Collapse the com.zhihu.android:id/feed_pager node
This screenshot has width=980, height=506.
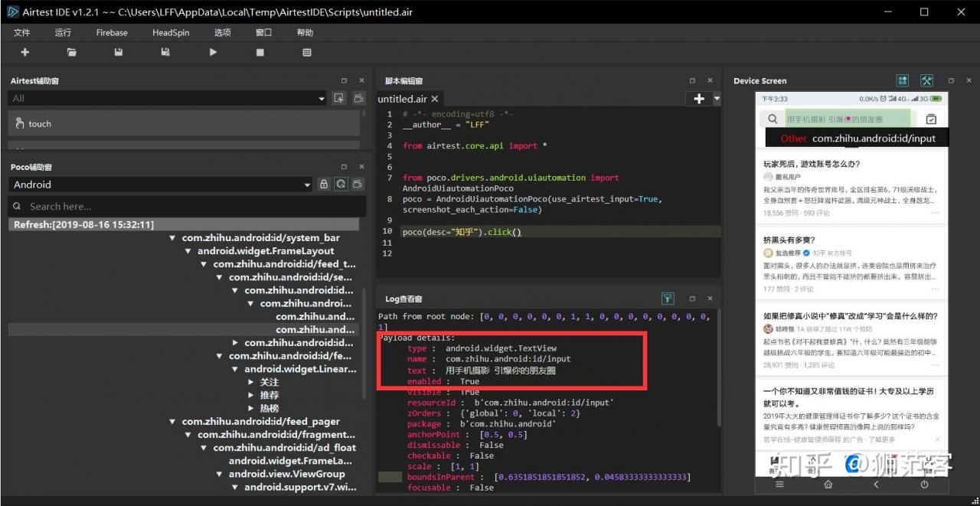[x=172, y=421]
